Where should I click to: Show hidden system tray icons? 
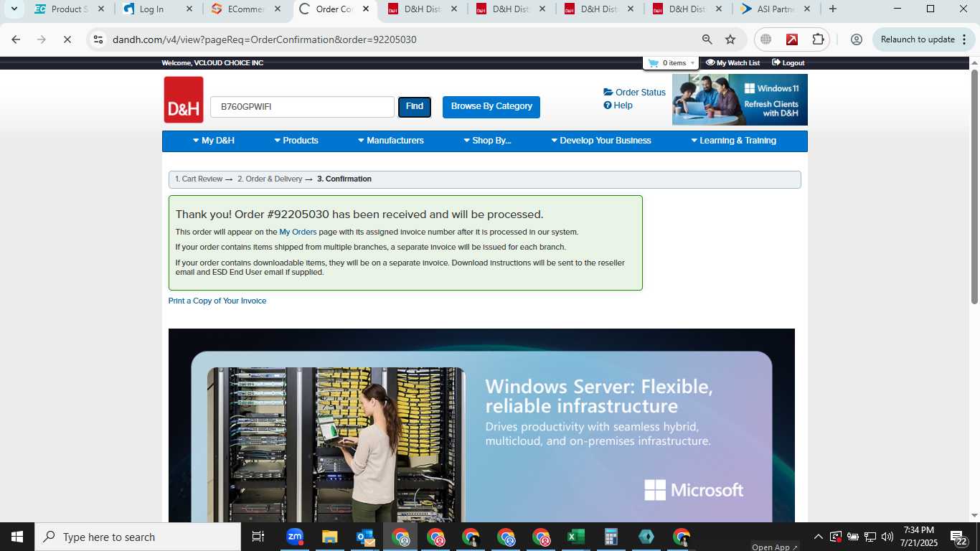(x=818, y=537)
